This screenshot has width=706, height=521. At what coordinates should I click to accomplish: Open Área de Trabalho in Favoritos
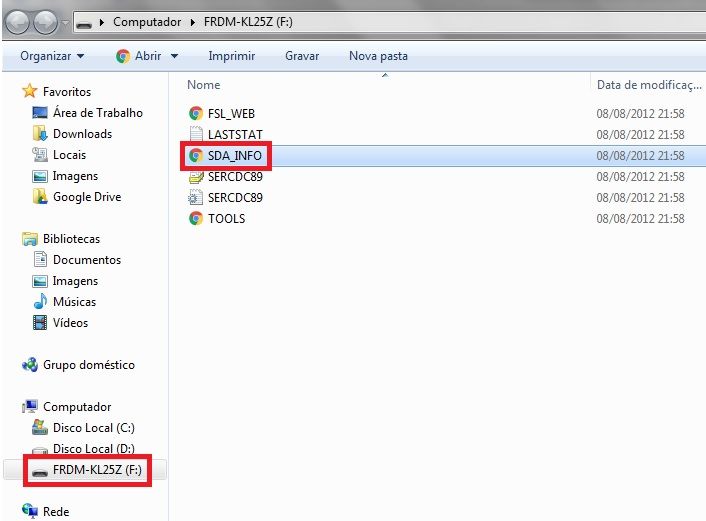pyautogui.click(x=98, y=113)
